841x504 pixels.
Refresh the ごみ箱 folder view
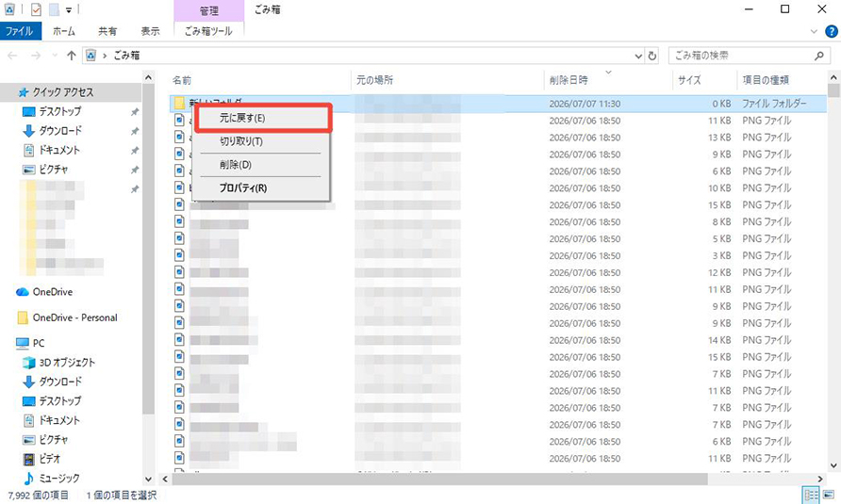coord(652,56)
